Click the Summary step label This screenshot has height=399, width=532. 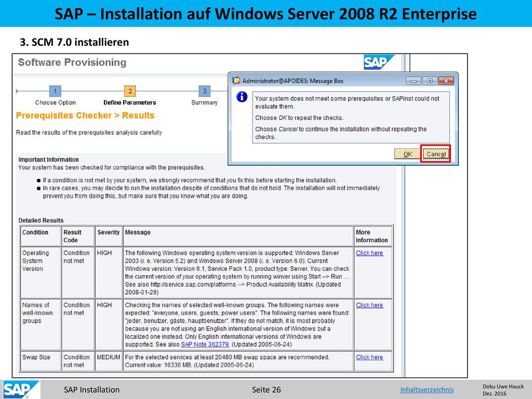[204, 102]
